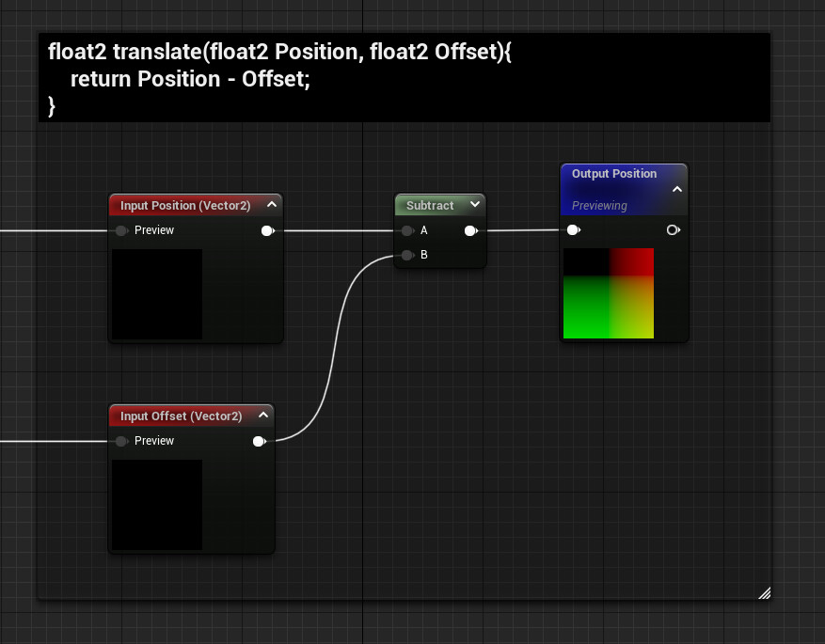Click the input pin on Output Position node
This screenshot has width=825, height=644.
click(573, 228)
